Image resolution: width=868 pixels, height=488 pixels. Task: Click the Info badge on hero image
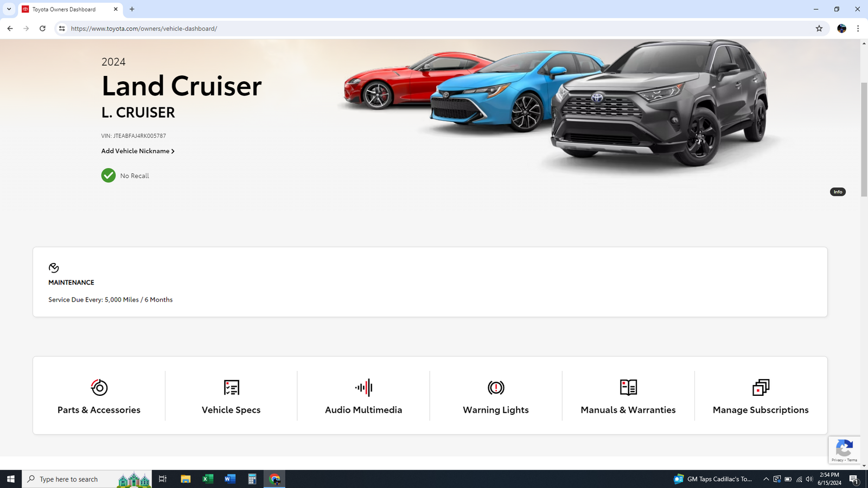pyautogui.click(x=838, y=192)
